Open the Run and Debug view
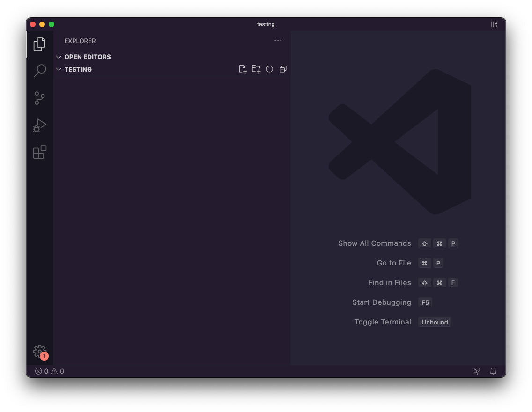 [x=40, y=125]
